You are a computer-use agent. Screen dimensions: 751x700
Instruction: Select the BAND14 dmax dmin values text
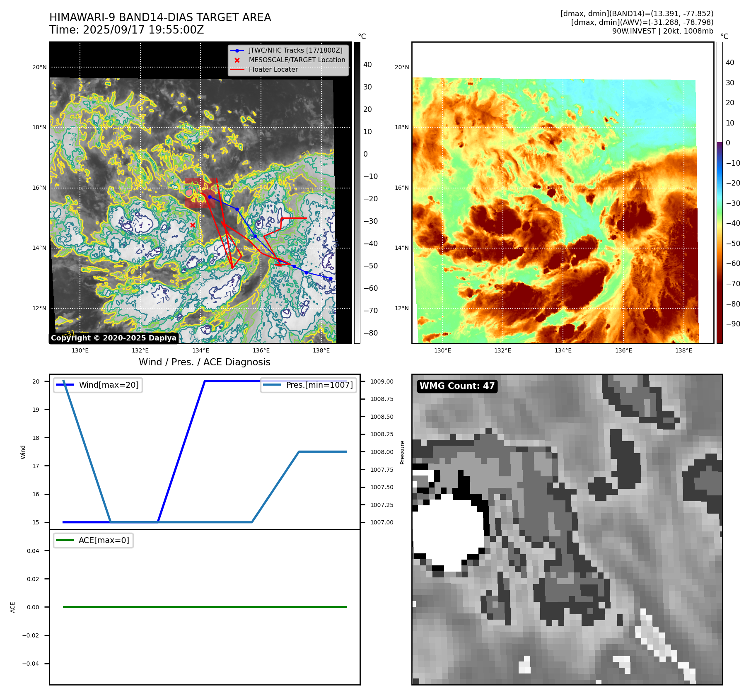point(637,14)
